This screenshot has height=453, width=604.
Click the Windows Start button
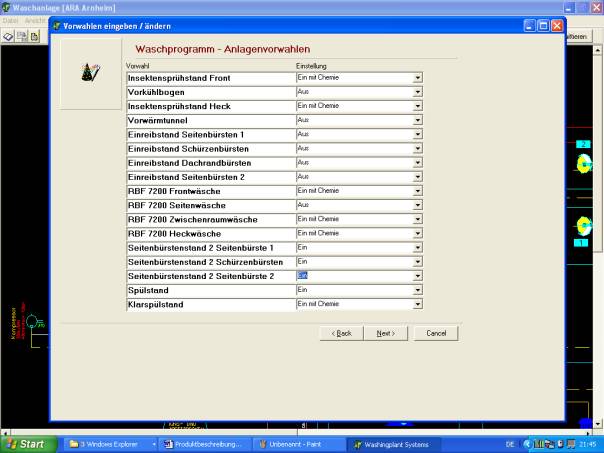tap(26, 444)
